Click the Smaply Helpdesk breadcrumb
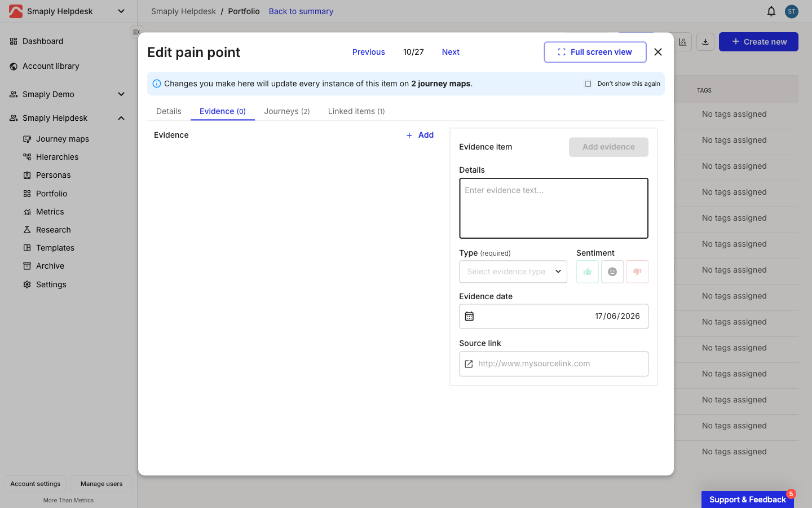This screenshot has width=812, height=508. coord(183,11)
